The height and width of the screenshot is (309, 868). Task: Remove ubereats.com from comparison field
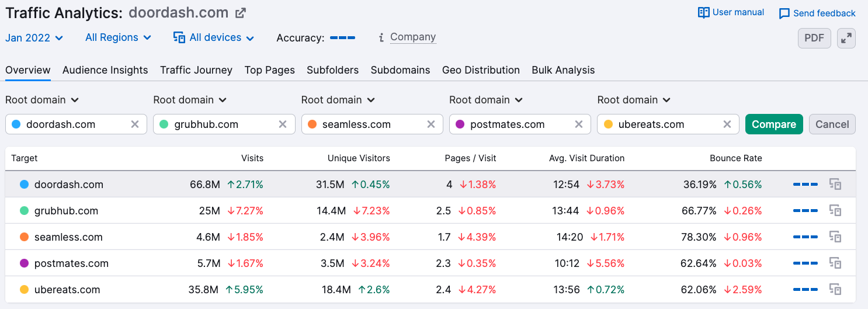coord(727,124)
